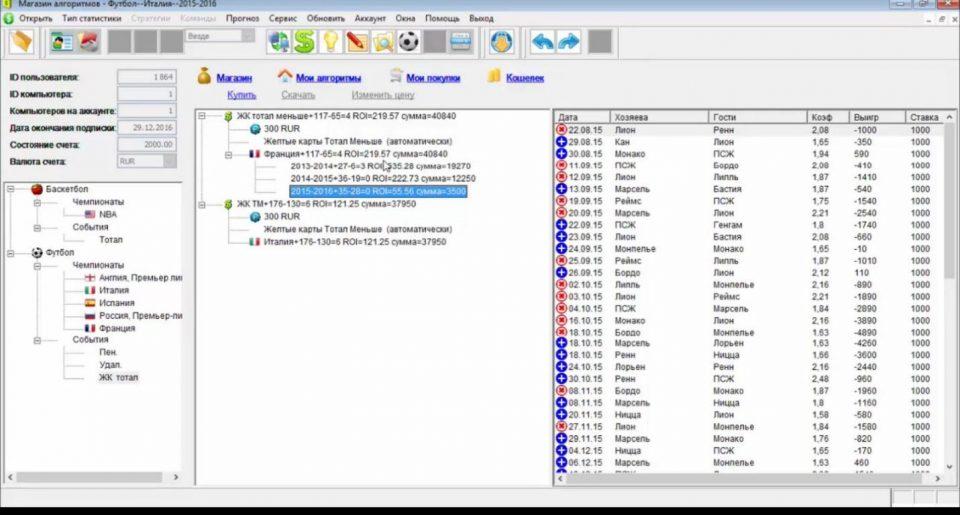Open the Мои алгоритмы link
The height and width of the screenshot is (515, 960).
pos(329,77)
